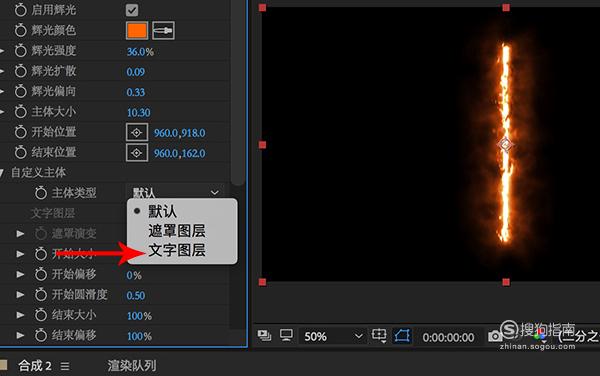Click the top-right red handle in the viewer
This screenshot has width=600, height=376.
click(x=506, y=8)
